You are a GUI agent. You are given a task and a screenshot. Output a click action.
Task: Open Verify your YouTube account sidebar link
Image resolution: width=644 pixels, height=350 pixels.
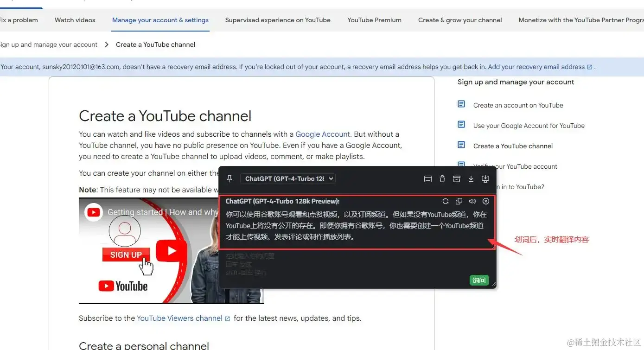(516, 166)
